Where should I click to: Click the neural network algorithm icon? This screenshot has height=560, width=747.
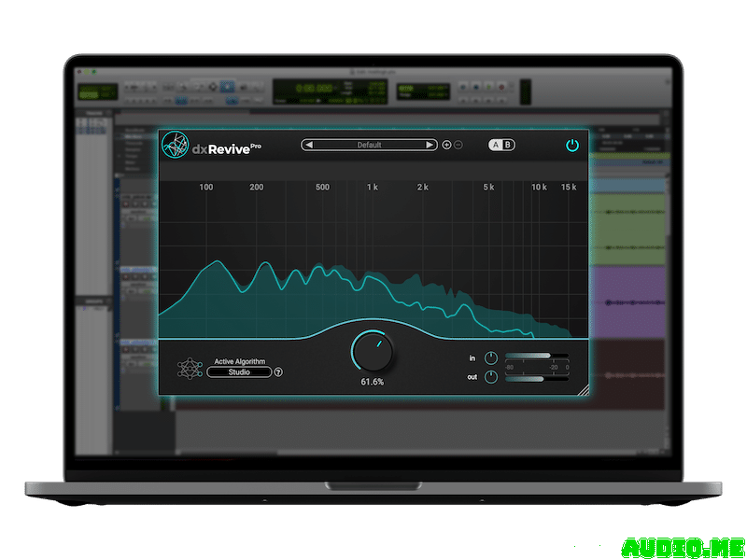coord(190,369)
